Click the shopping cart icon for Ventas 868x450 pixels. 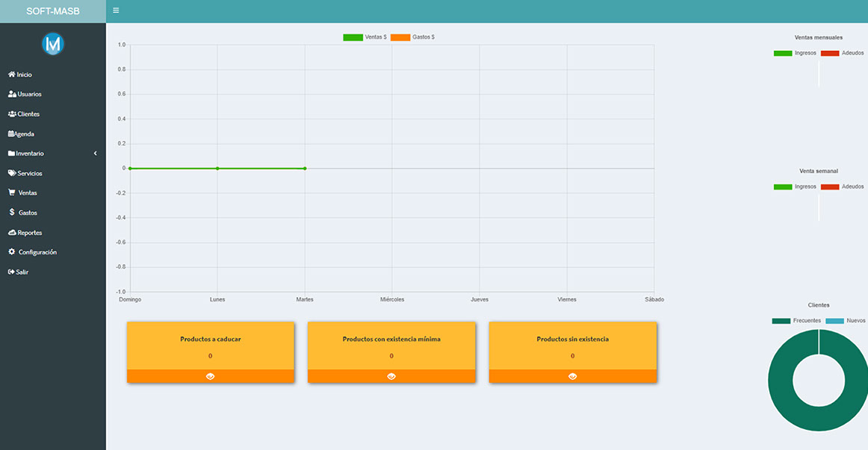click(11, 193)
